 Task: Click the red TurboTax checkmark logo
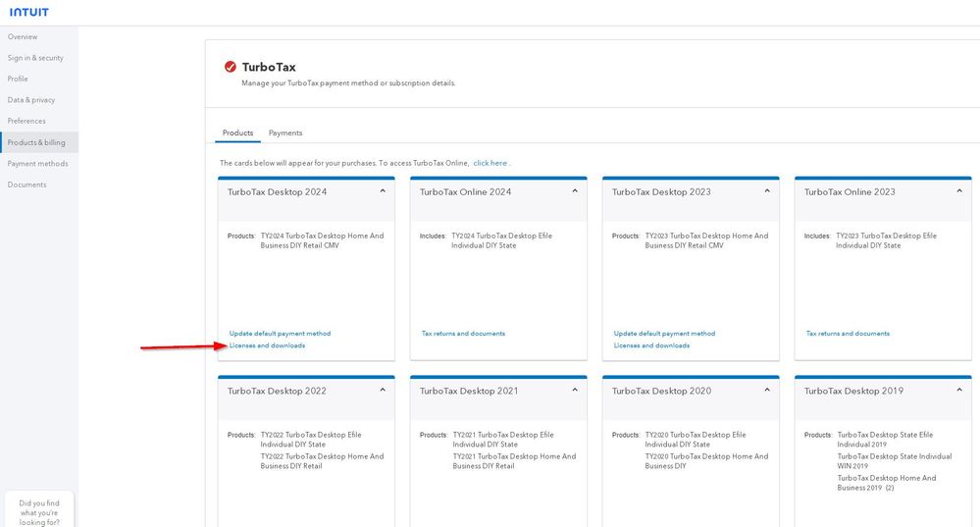coord(230,67)
